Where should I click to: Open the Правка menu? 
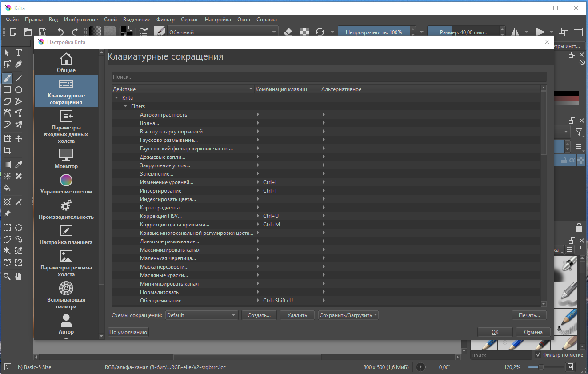[34, 20]
